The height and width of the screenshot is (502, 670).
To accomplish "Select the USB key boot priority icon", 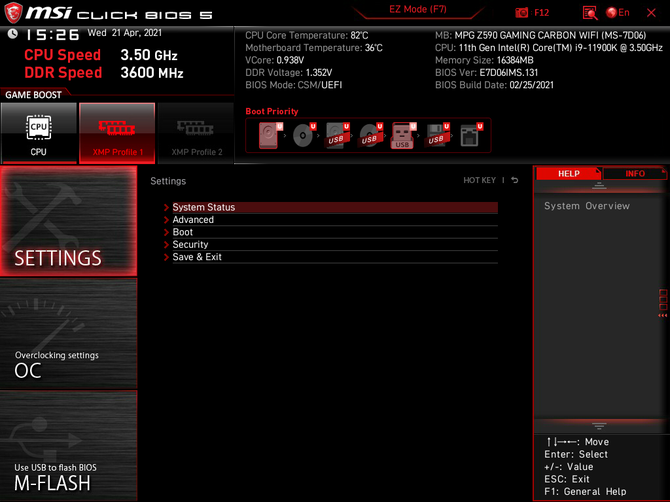I will [403, 135].
